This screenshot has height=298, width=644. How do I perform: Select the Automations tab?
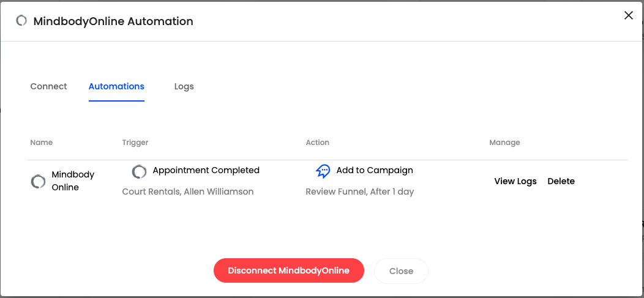[x=117, y=87]
